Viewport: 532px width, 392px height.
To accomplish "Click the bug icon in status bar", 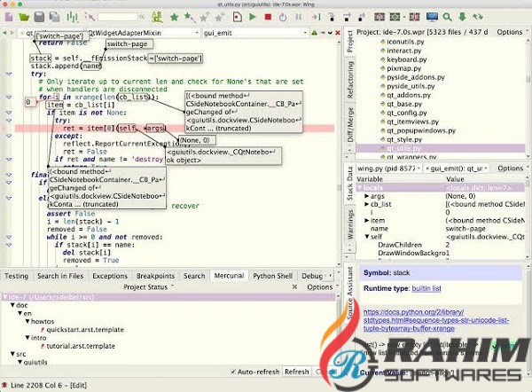I will point(4,385).
